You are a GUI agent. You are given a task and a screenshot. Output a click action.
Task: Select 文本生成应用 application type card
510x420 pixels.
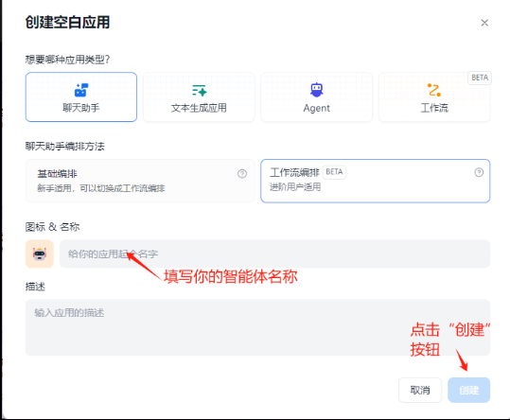pyautogui.click(x=199, y=96)
